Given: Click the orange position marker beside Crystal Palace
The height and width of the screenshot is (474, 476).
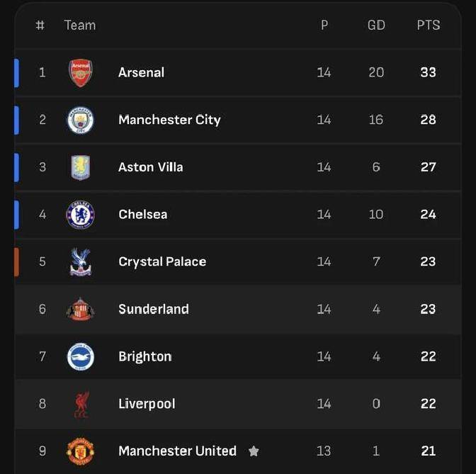Looking at the screenshot, I should pyautogui.click(x=16, y=261).
